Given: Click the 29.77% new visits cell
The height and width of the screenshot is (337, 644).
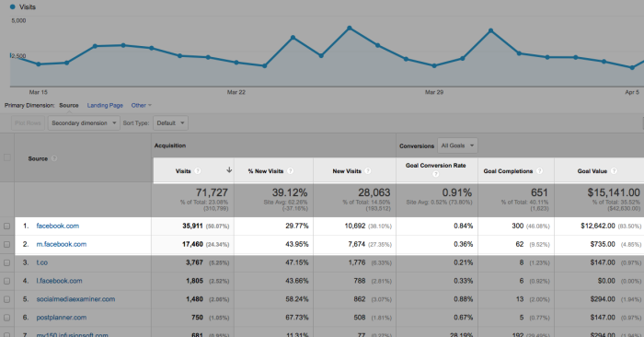Looking at the screenshot, I should coord(297,226).
